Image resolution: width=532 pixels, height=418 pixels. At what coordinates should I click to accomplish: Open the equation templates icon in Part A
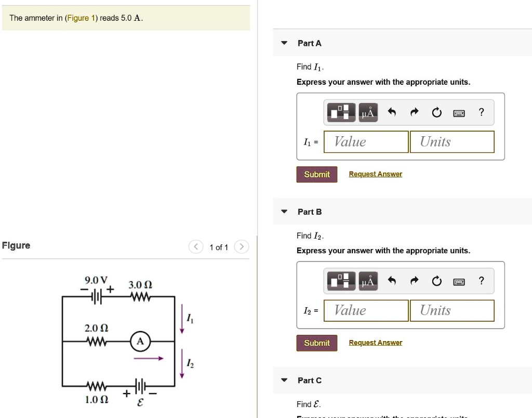pyautogui.click(x=341, y=112)
